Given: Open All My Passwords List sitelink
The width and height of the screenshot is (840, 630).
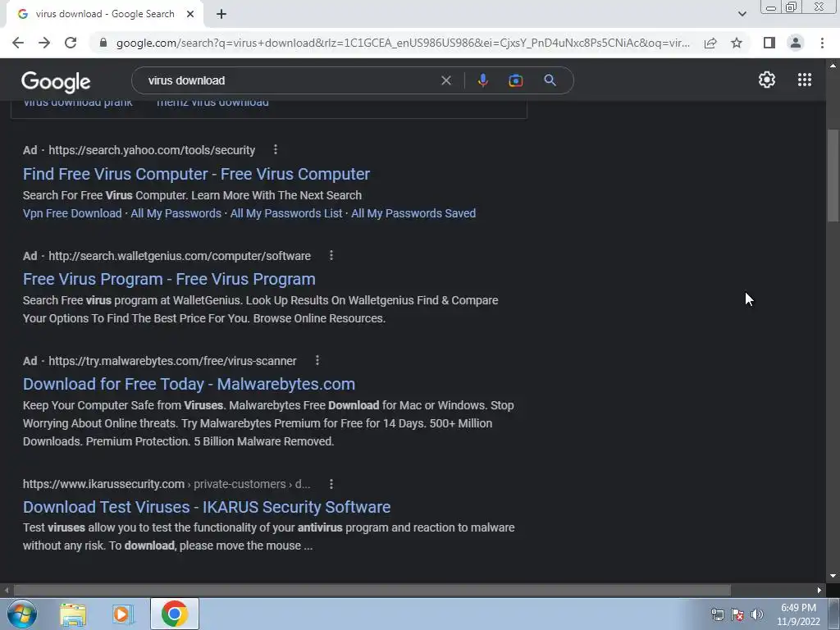Looking at the screenshot, I should (286, 213).
